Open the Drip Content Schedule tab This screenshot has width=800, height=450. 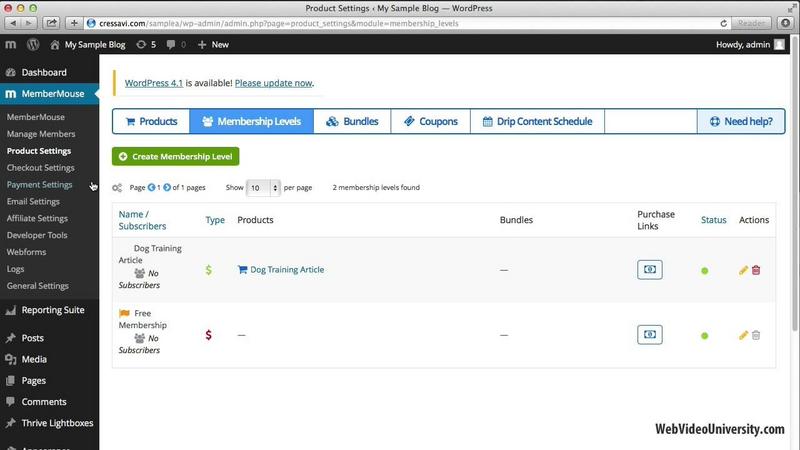pos(537,121)
